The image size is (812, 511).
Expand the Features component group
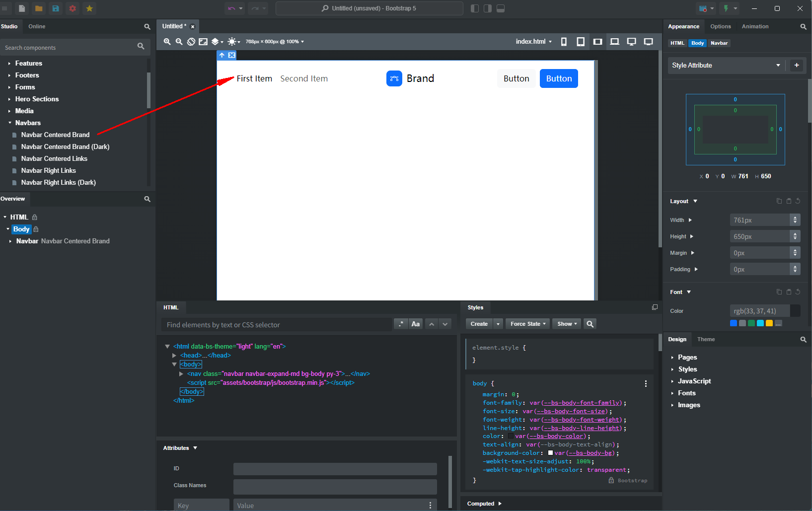coord(9,64)
